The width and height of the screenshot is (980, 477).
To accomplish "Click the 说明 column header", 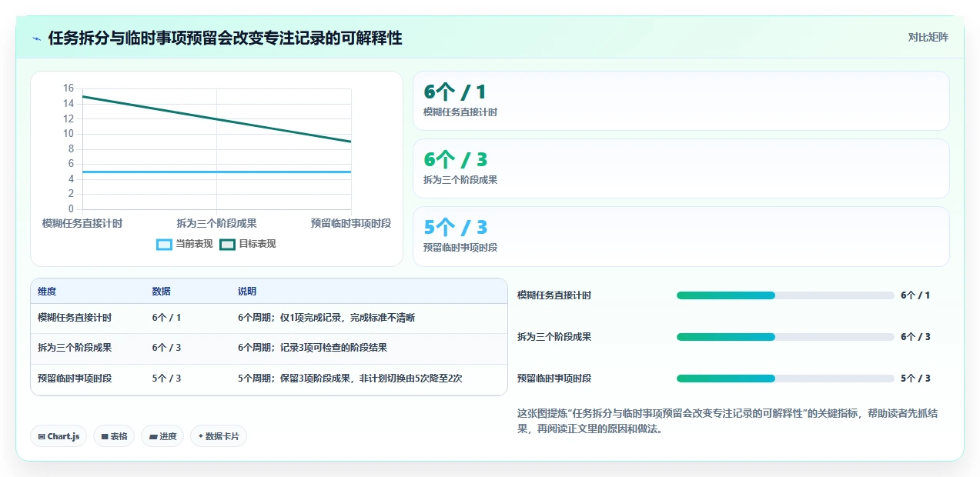I will (x=247, y=292).
